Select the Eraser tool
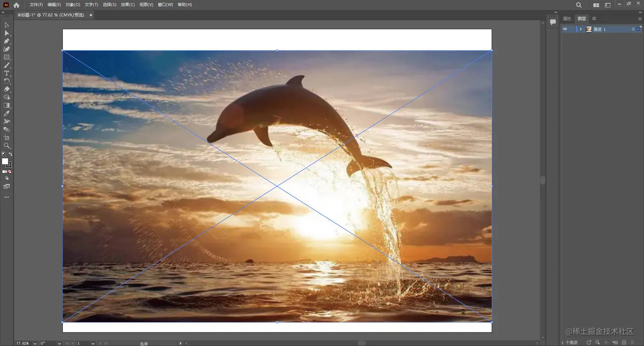Viewport: 644px width, 346px height. point(6,89)
